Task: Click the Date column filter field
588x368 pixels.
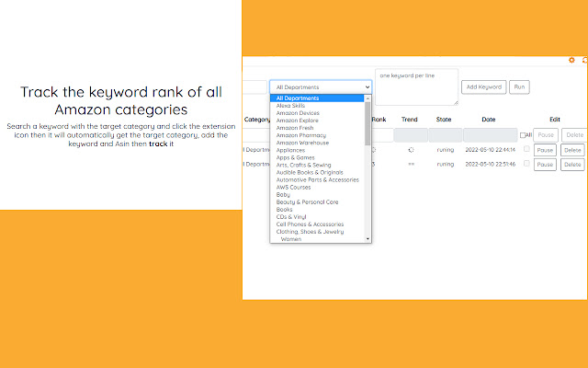Action: (491, 135)
